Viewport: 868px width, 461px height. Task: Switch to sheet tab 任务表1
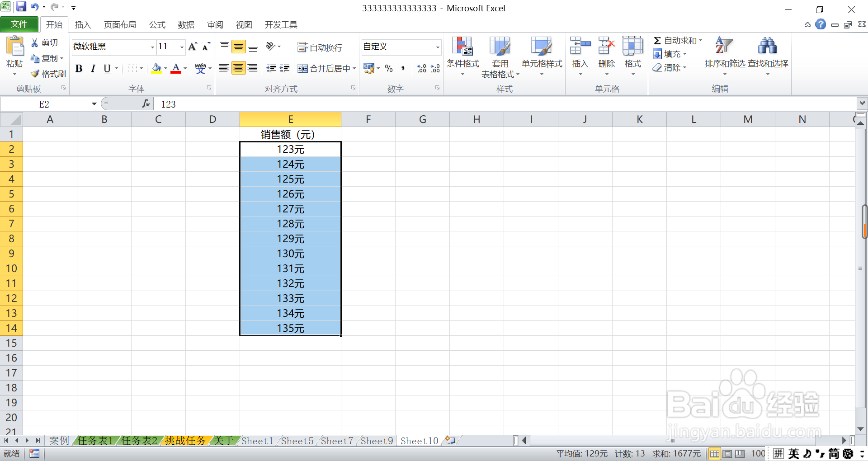click(x=95, y=441)
